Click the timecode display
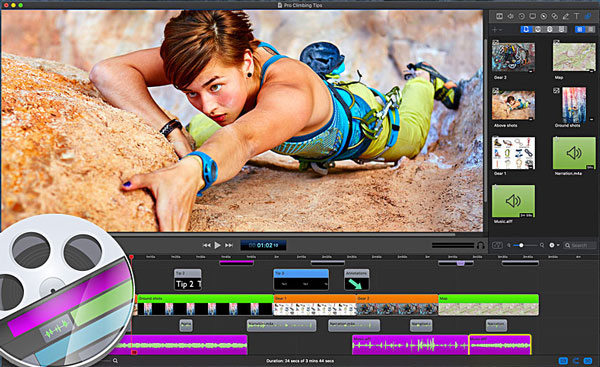Screen dimensions: 600x367 click(263, 245)
